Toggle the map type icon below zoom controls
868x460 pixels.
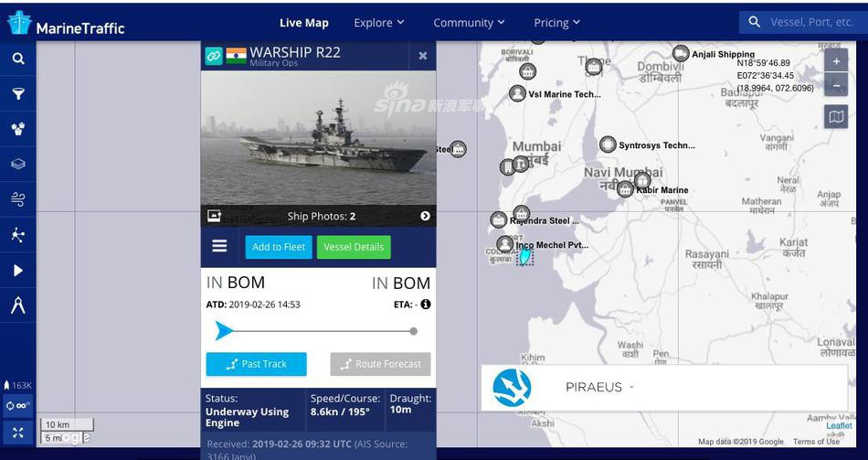[x=836, y=116]
